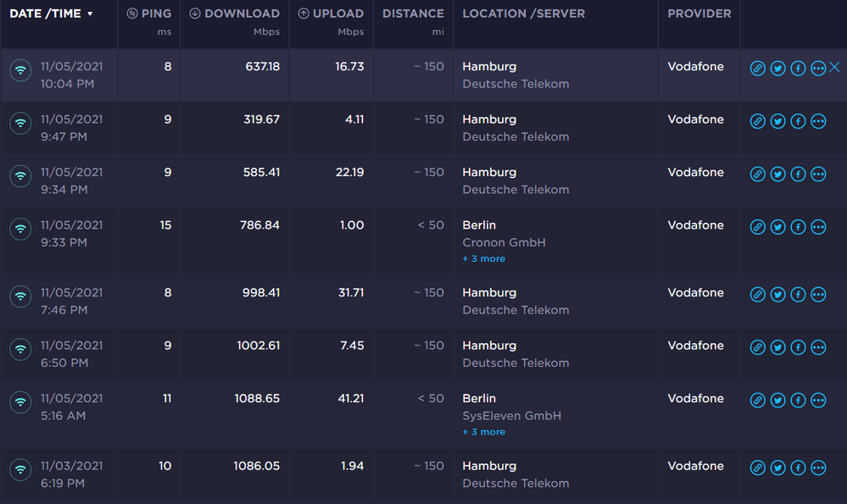Click the Wi-Fi icon of 10:04 PM row
This screenshot has height=504, width=847.
pyautogui.click(x=20, y=69)
